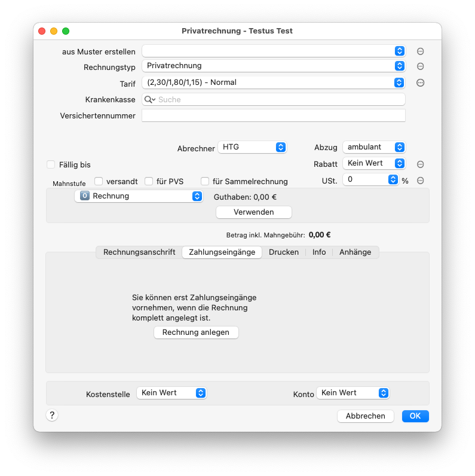The height and width of the screenshot is (476, 475).
Task: Open the USt. value combo box
Action: [x=370, y=180]
